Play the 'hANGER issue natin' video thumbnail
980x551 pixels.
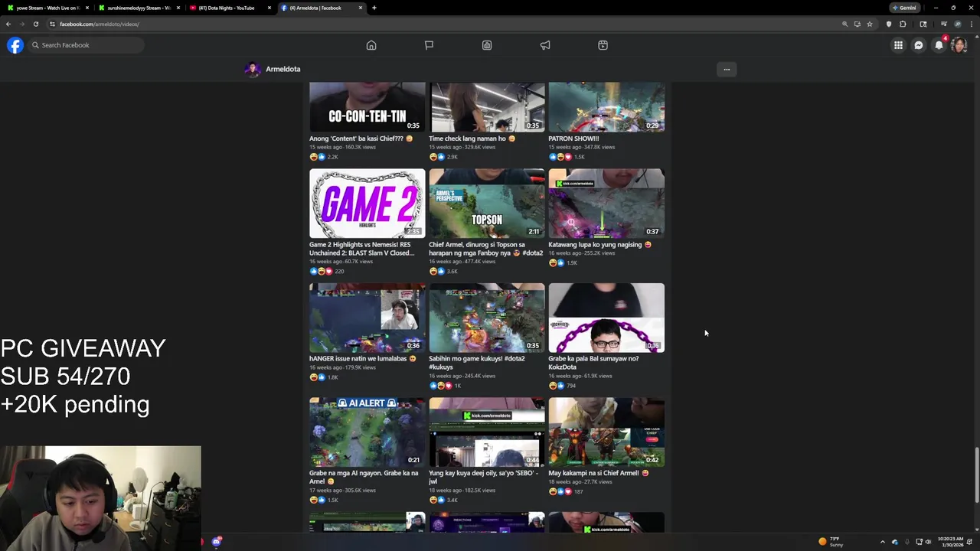click(367, 318)
